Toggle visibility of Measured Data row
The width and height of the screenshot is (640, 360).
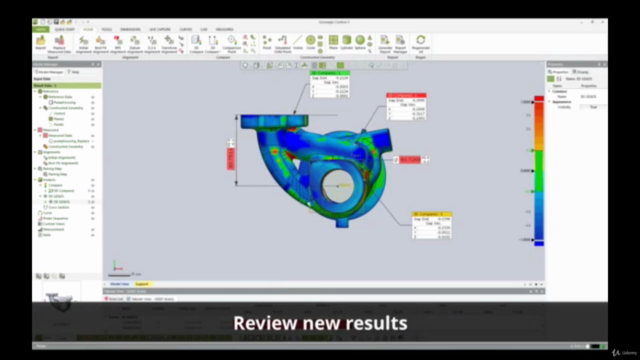pyautogui.click(x=93, y=136)
